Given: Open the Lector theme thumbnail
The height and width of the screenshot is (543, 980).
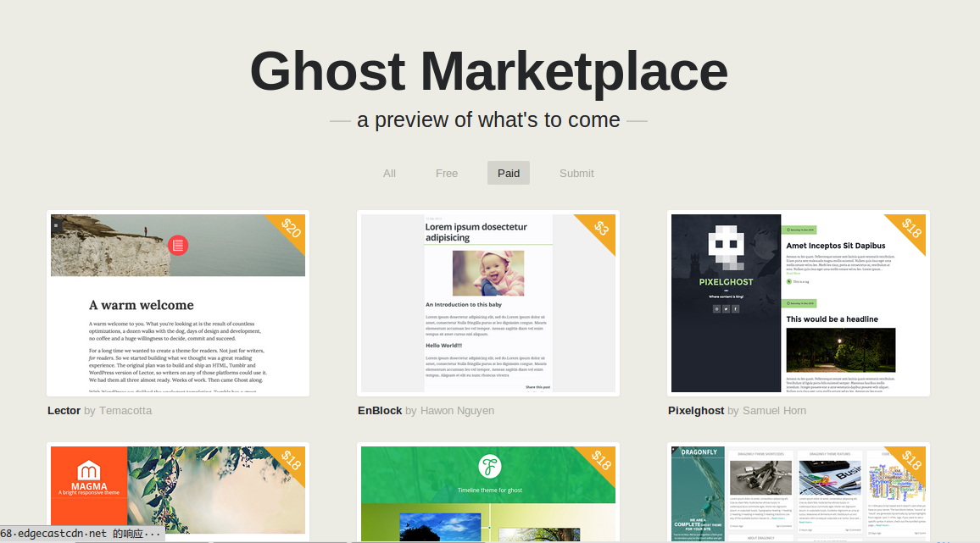Looking at the screenshot, I should pyautogui.click(x=178, y=303).
